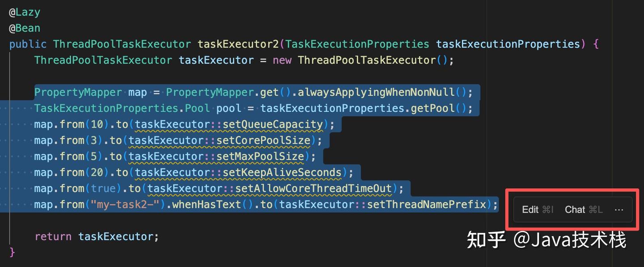Click the public keyword in the method signature
This screenshot has height=267, width=644.
click(28, 44)
